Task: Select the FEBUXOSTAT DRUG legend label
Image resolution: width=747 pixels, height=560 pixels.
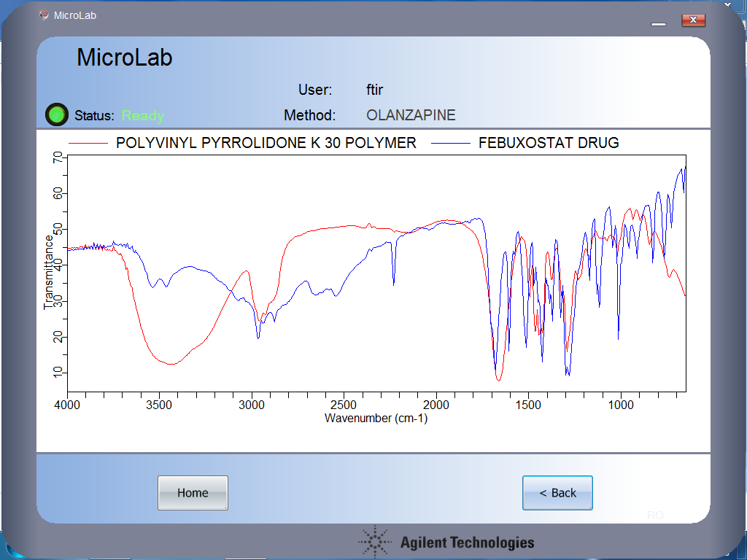Action: coord(549,144)
